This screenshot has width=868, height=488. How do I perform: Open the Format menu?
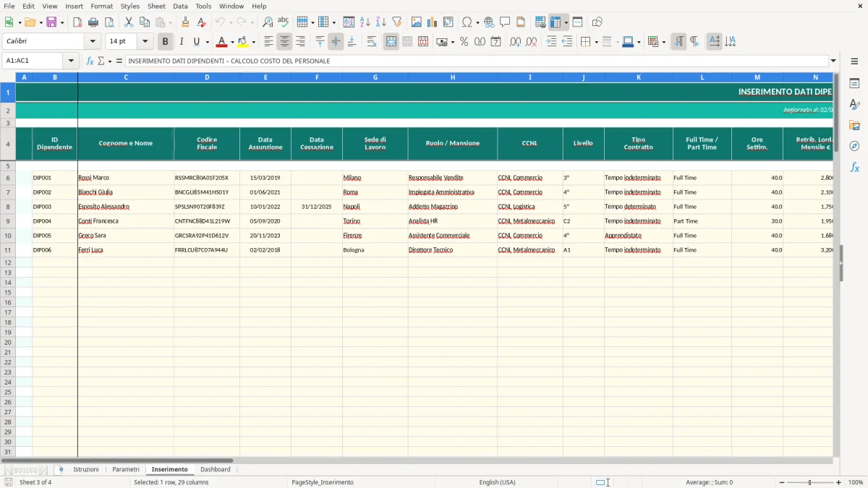coord(102,6)
